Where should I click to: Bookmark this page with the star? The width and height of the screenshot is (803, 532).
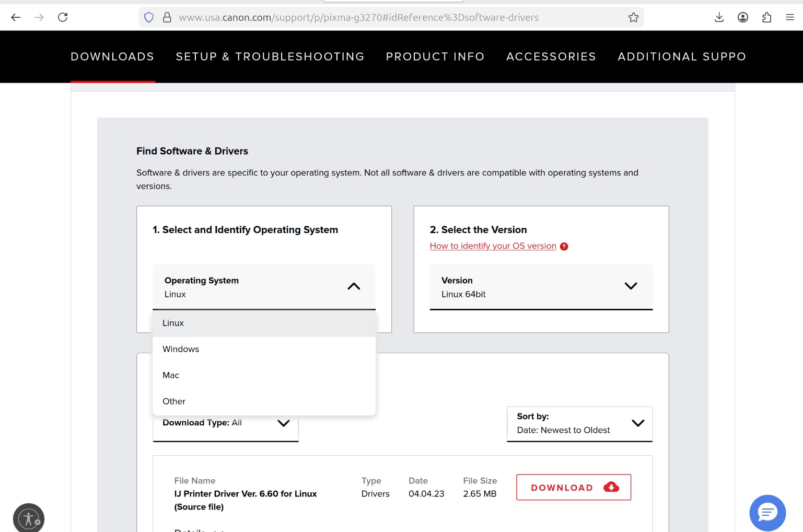(634, 17)
